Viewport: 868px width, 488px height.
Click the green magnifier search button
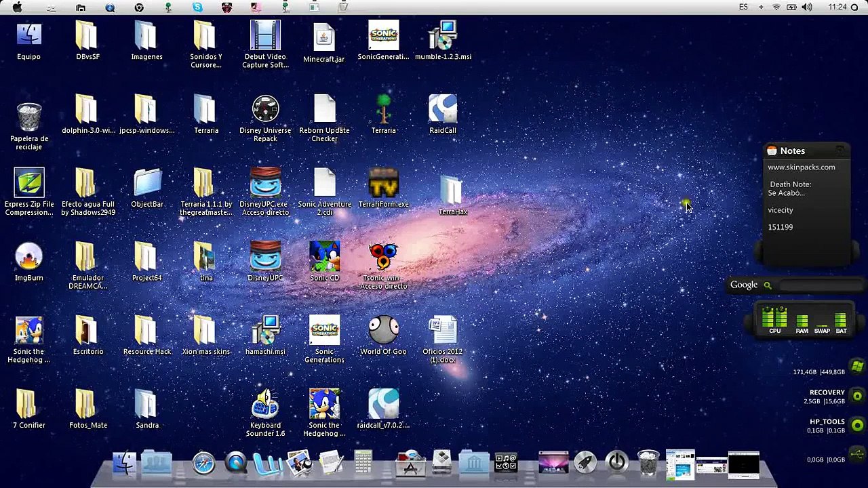(x=768, y=285)
